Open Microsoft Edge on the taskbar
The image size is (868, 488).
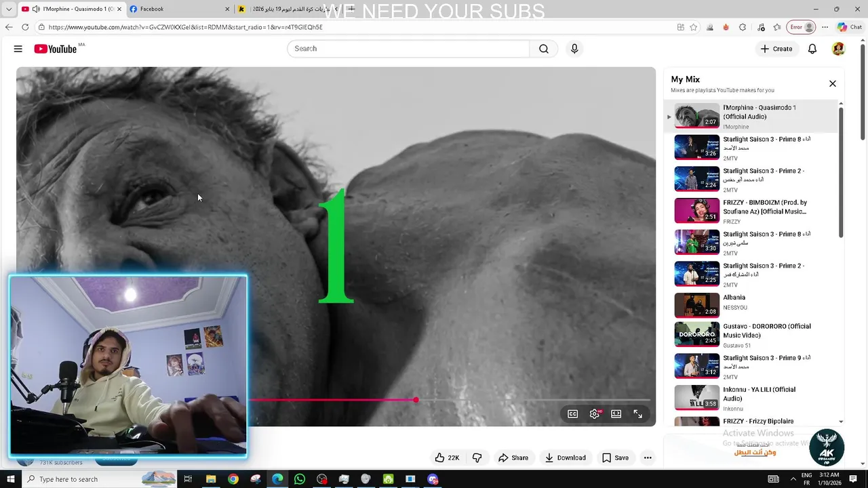click(x=277, y=479)
